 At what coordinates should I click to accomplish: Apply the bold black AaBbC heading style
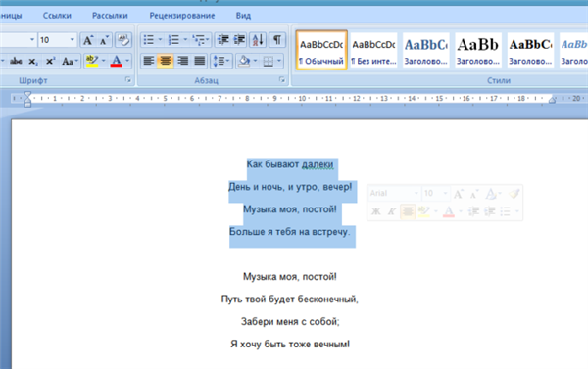530,51
